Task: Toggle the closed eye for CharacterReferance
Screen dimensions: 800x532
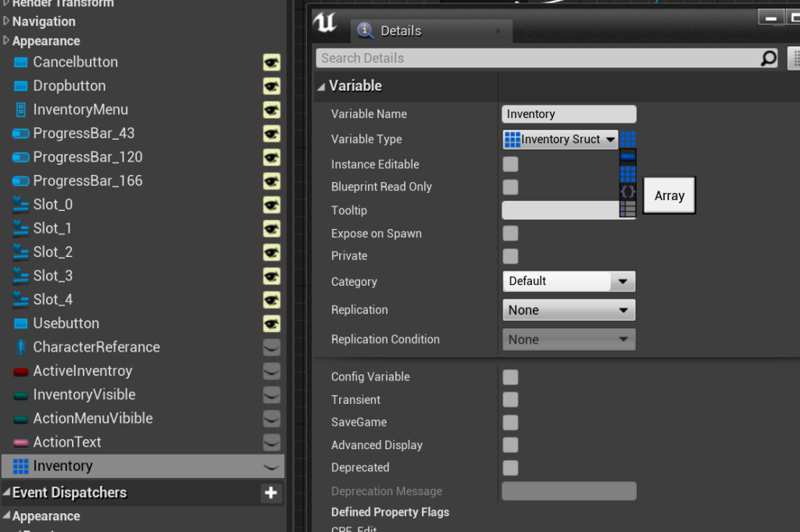Action: click(x=271, y=348)
